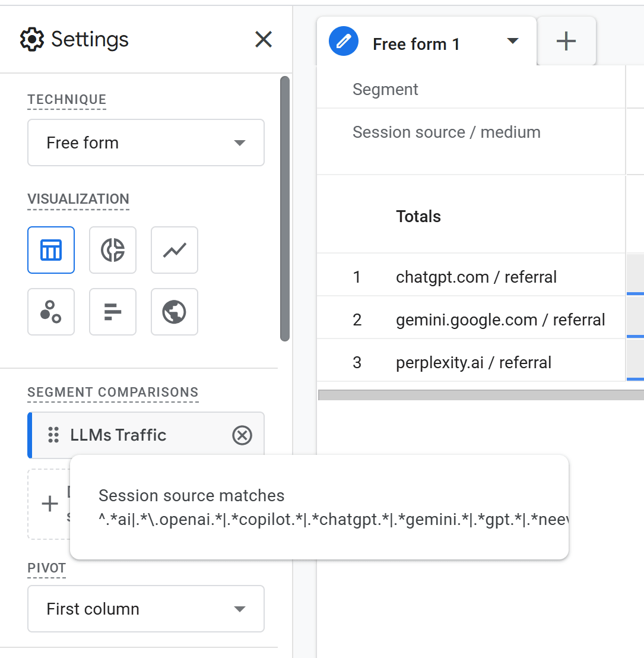Remove the LLMs Traffic segment

point(242,435)
